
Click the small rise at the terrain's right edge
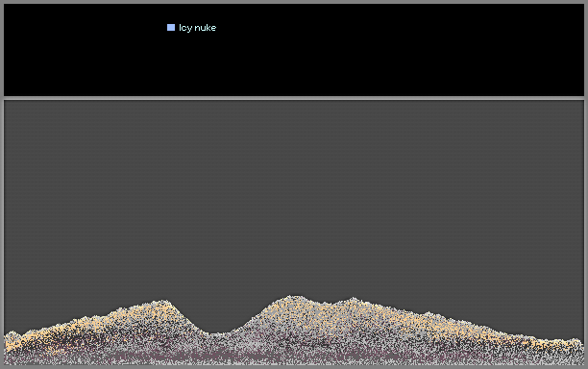coord(575,340)
